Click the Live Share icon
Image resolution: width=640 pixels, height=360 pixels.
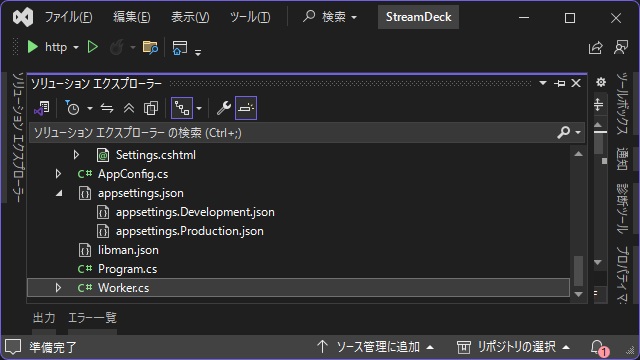tap(596, 47)
